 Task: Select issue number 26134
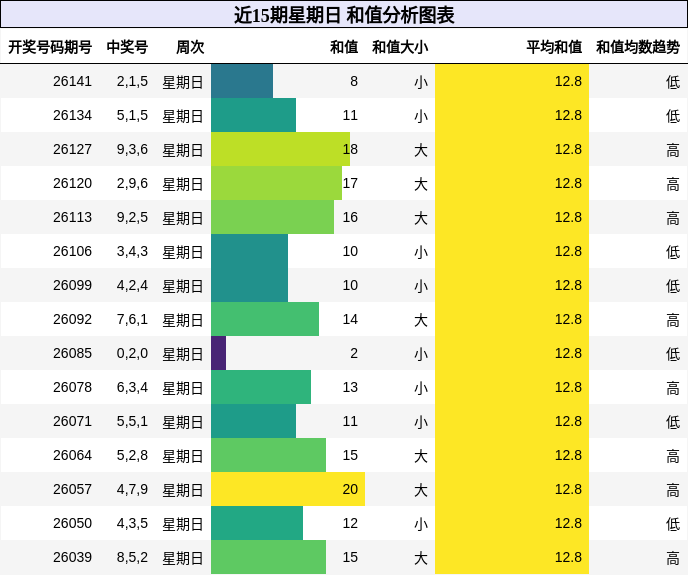click(72, 115)
